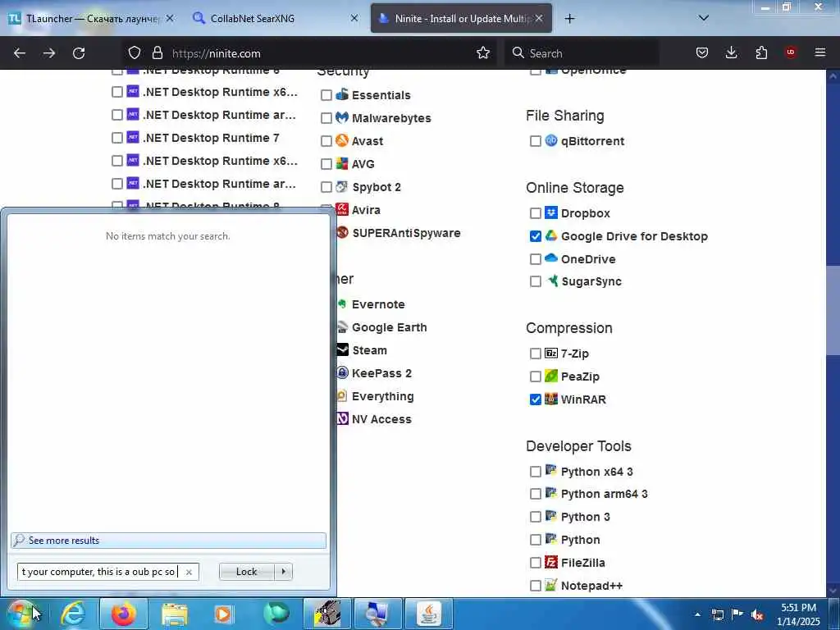Tick the Python x64 3 checkbox
The image size is (840, 630).
pos(535,472)
